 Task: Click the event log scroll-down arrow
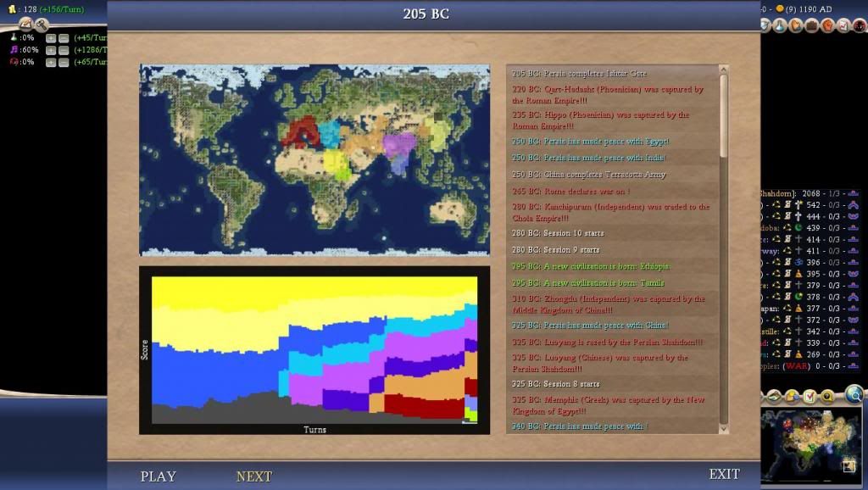[723, 429]
